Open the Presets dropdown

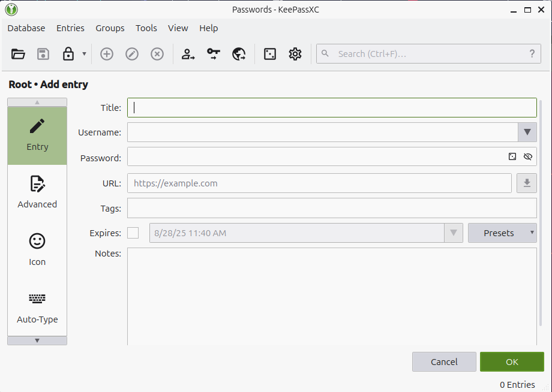pyautogui.click(x=502, y=233)
